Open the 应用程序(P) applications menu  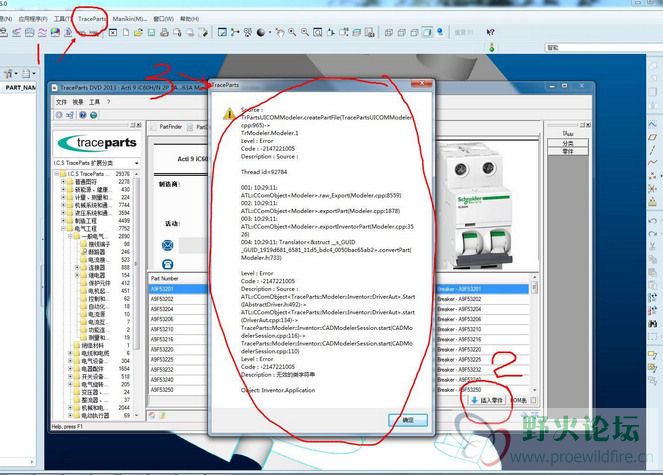33,19
